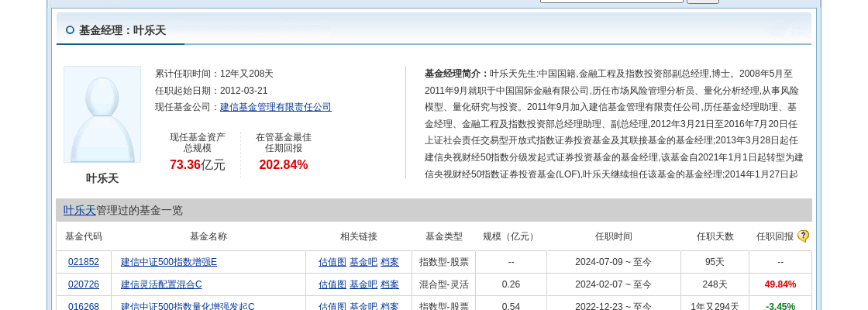Viewport: 868px width, 310px height.
Task: Click the 49.84% return for fund 020726
Action: point(780,284)
